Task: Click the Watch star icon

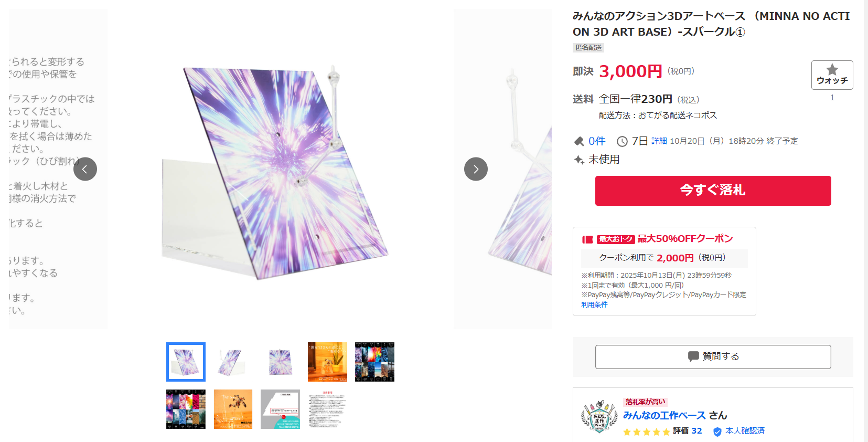Action: coord(832,70)
